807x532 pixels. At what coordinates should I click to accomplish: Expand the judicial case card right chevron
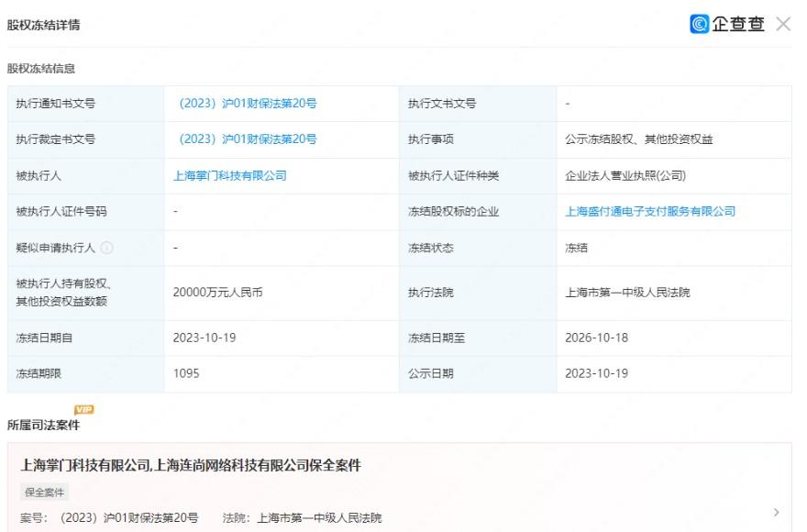[776, 512]
